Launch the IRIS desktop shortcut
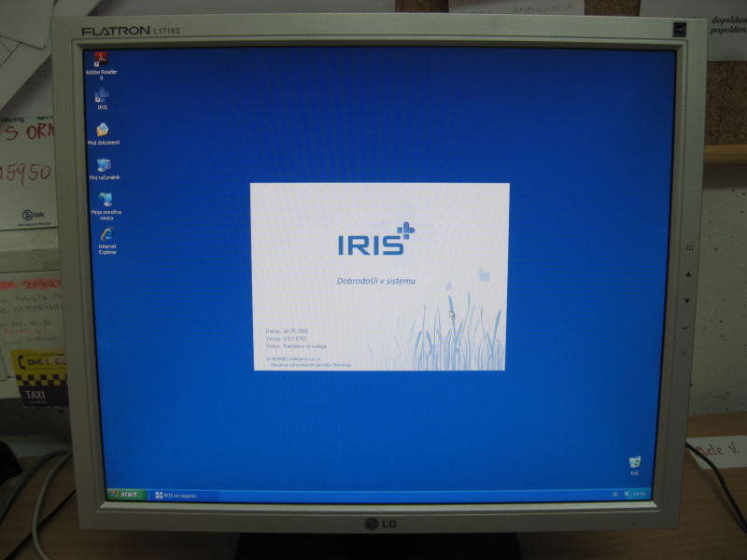The height and width of the screenshot is (560, 747). point(102,99)
